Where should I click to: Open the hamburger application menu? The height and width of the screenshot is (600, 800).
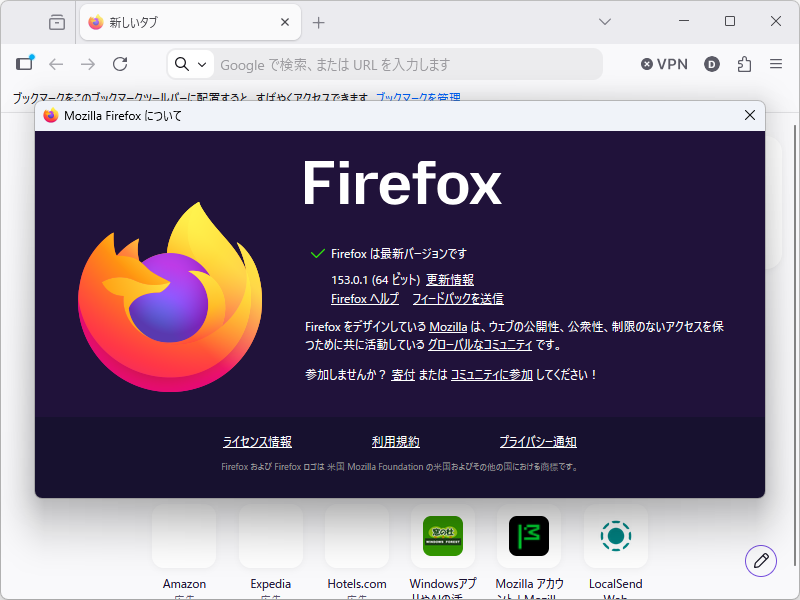click(x=776, y=64)
